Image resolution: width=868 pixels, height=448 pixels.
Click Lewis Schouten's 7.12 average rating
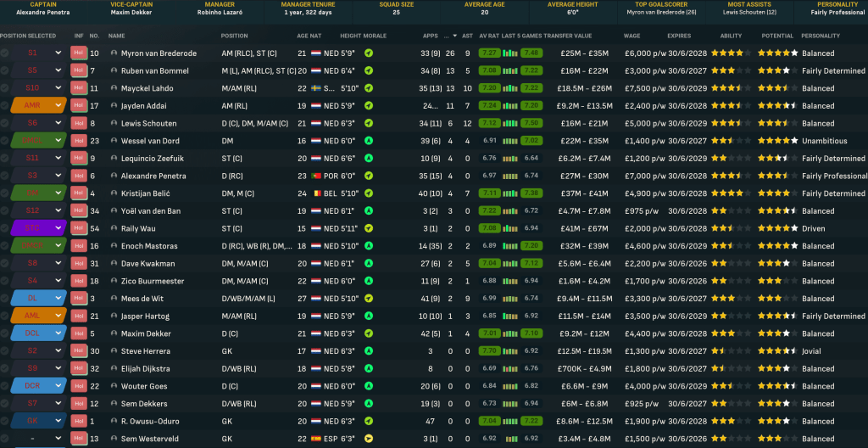click(489, 123)
